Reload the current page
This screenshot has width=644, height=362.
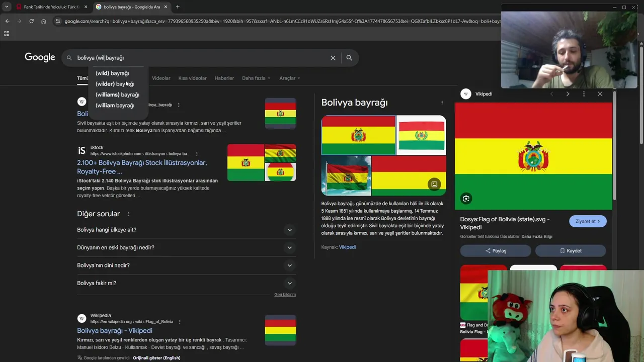31,21
